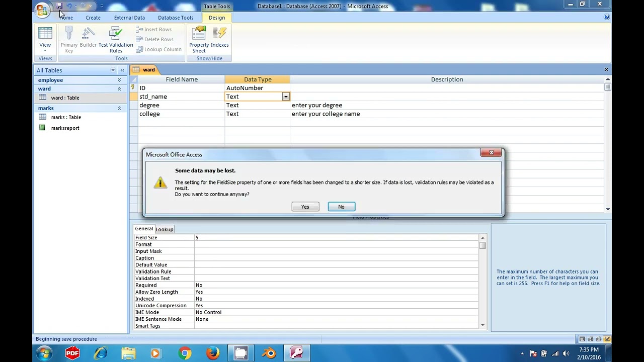Screen dimensions: 644x362
Task: Click the View datasheet icon in ribbon
Action: (x=45, y=34)
